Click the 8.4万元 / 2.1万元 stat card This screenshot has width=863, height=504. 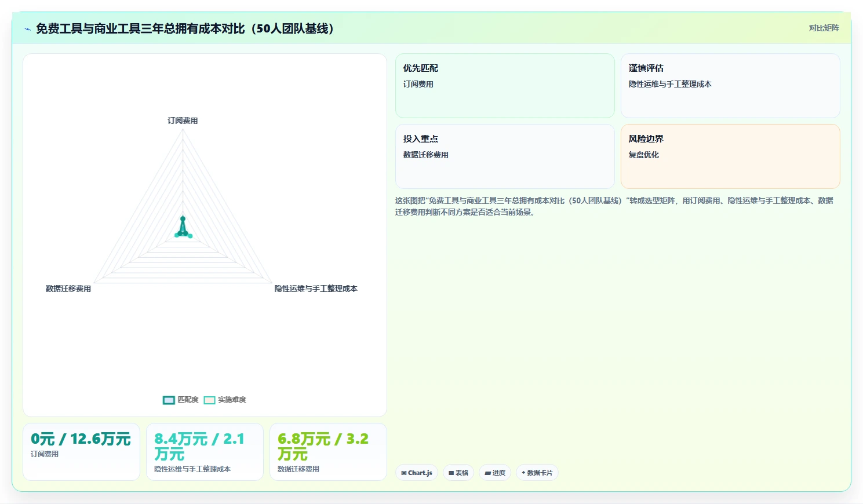(205, 452)
